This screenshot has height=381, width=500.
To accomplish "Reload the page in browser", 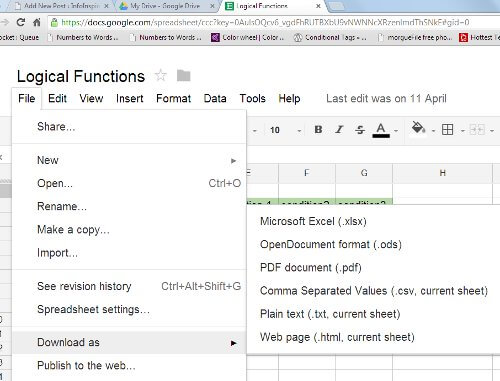I will tap(21, 22).
